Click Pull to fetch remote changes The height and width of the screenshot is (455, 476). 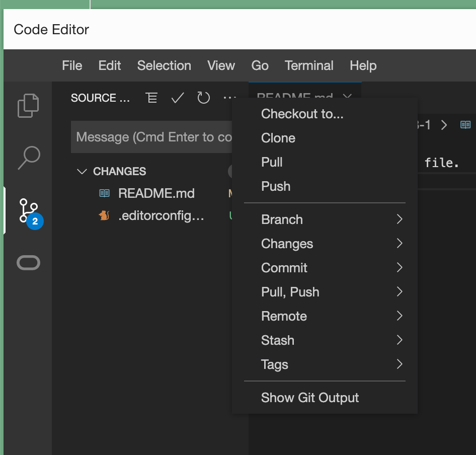(272, 162)
